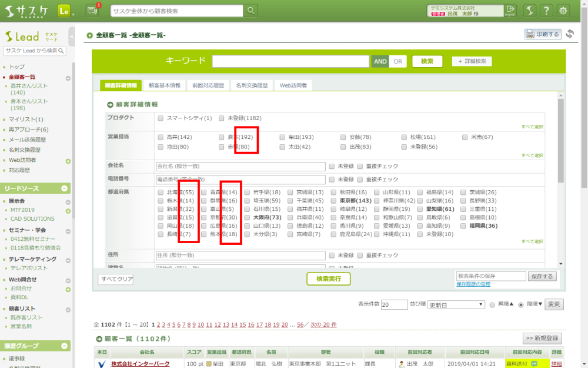Click the green plus icon beside Web訪問者
Screen dimensions: 588x368
click(x=68, y=160)
